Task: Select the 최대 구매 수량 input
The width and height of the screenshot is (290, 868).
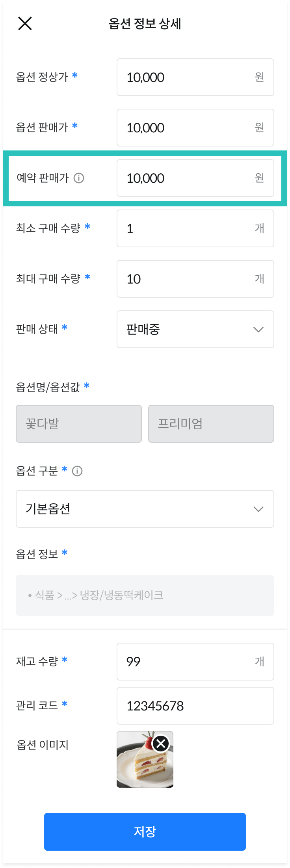Action: click(x=195, y=279)
